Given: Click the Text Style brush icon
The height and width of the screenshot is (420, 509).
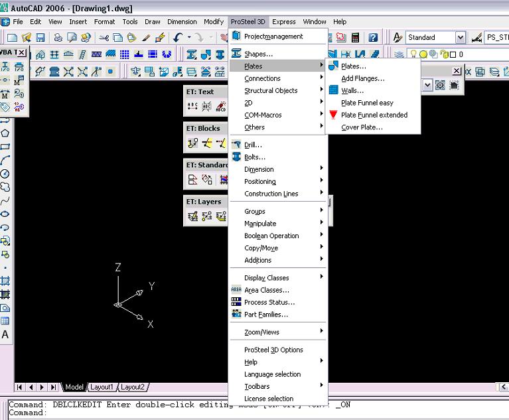Looking at the screenshot, I should point(398,38).
